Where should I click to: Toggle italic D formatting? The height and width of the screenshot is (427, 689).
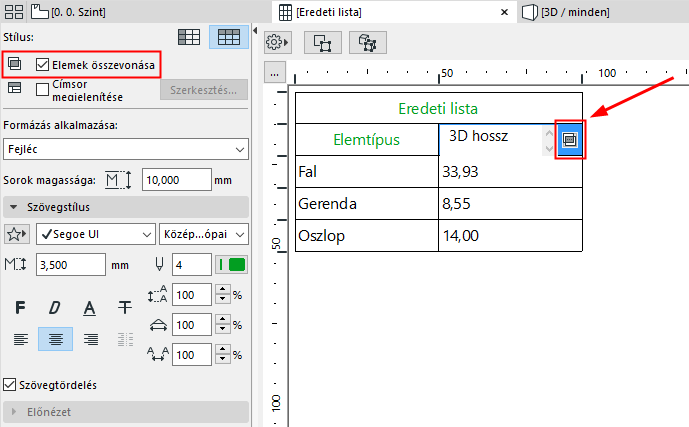point(55,308)
